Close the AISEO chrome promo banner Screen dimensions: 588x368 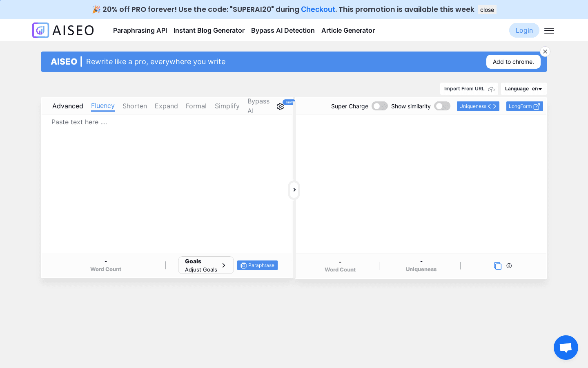click(x=545, y=52)
